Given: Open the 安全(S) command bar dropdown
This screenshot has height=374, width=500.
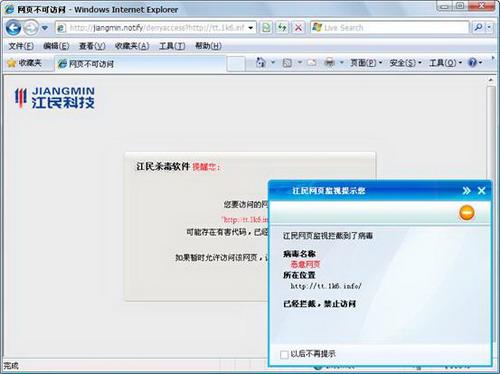Looking at the screenshot, I should coord(405,63).
